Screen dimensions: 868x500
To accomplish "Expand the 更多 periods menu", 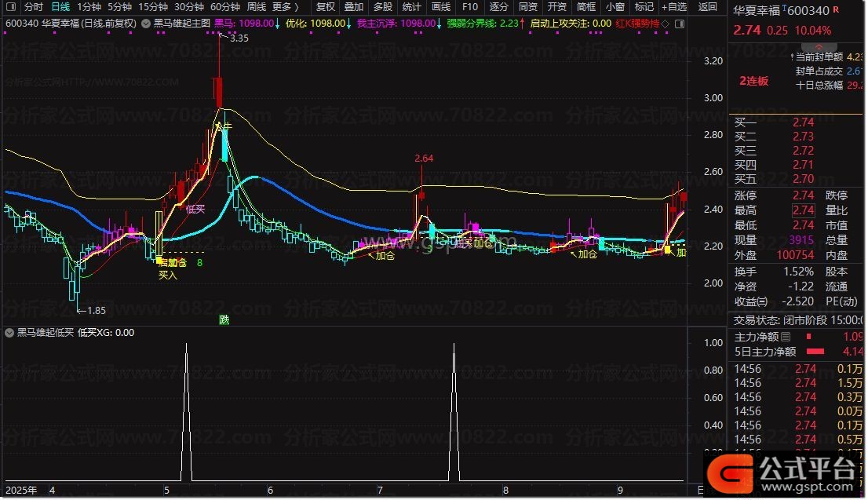I will click(286, 7).
